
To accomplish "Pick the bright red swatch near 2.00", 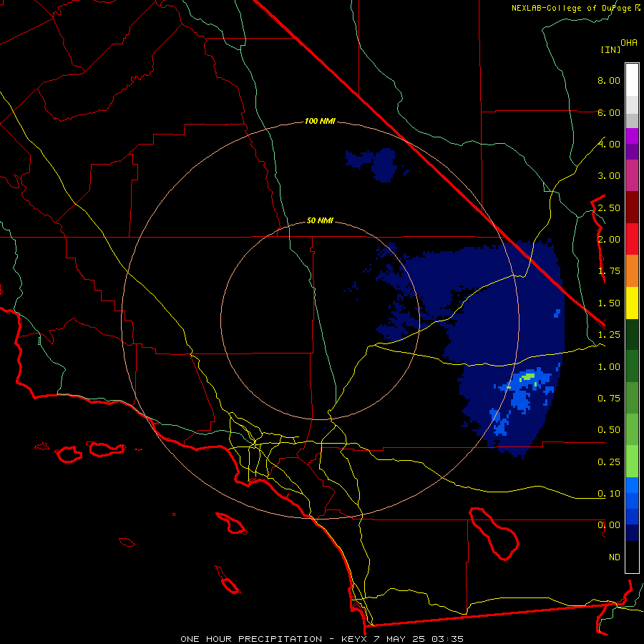I will pos(632,239).
